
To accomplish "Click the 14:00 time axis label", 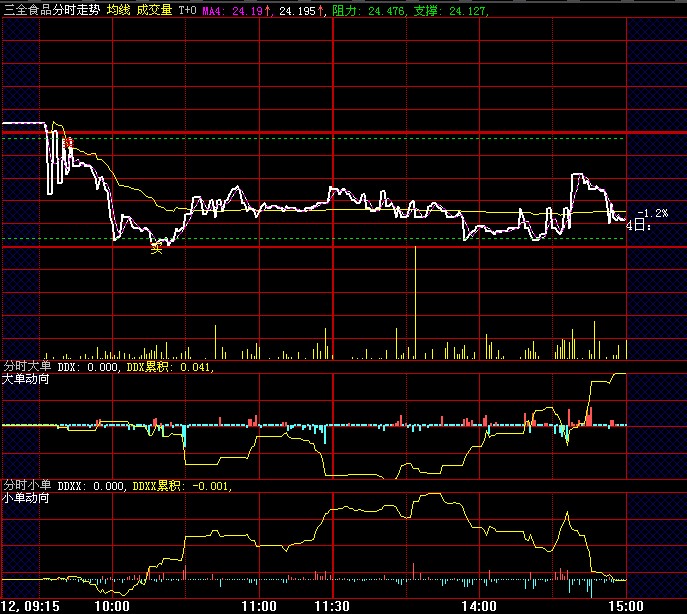I will (x=479, y=607).
